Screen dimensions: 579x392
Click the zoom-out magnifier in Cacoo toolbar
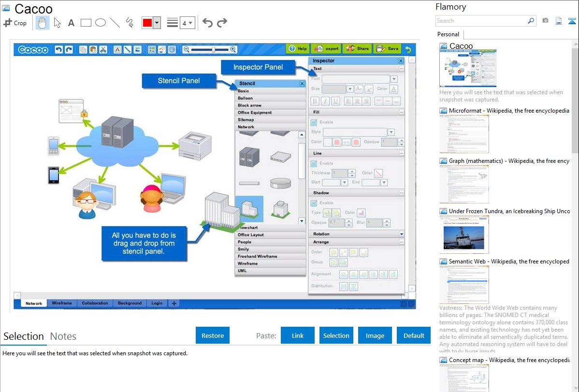click(187, 49)
